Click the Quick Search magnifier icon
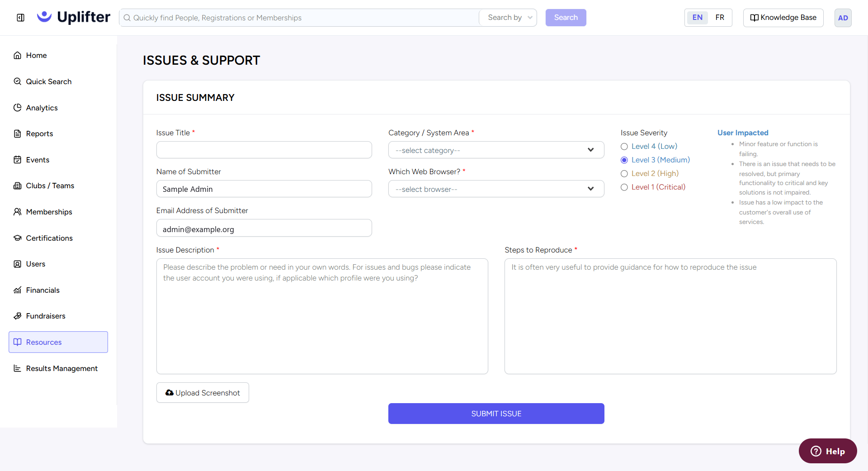Image resolution: width=868 pixels, height=471 pixels. click(18, 81)
